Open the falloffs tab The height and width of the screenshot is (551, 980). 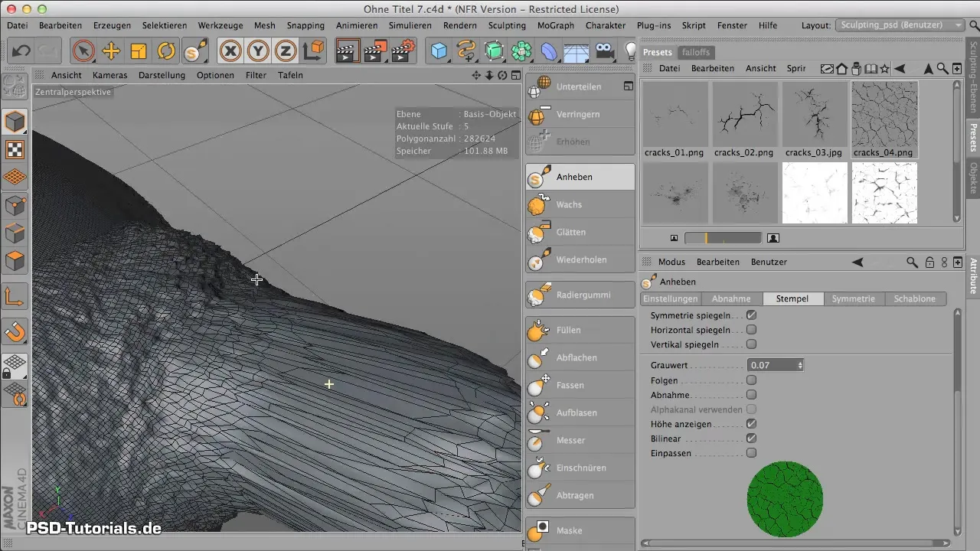[695, 52]
